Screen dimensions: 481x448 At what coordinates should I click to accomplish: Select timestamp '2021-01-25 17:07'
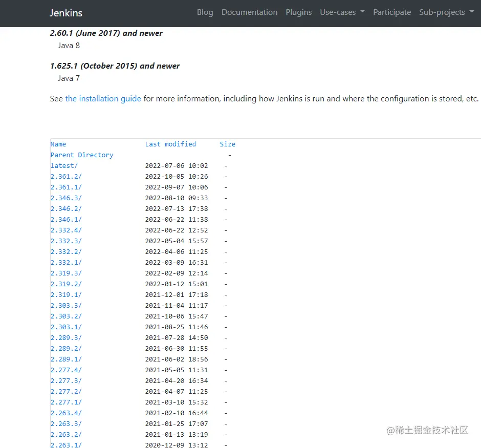pos(177,423)
